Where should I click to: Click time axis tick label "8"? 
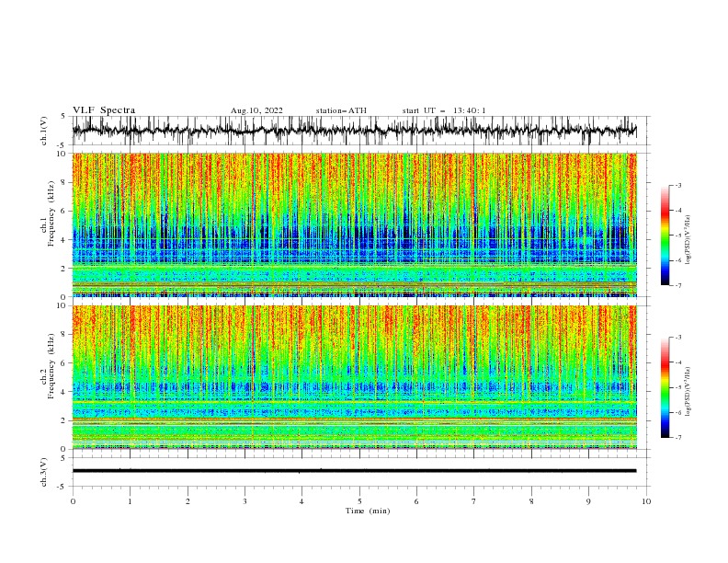tap(531, 501)
